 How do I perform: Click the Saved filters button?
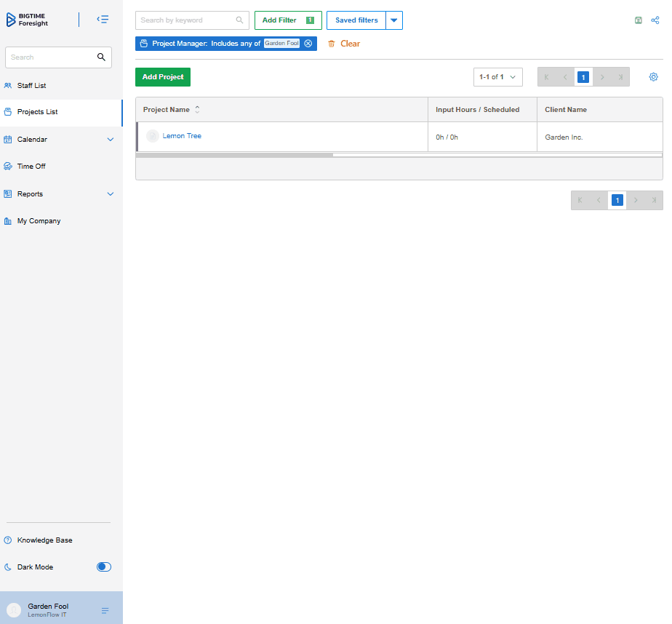pos(356,20)
